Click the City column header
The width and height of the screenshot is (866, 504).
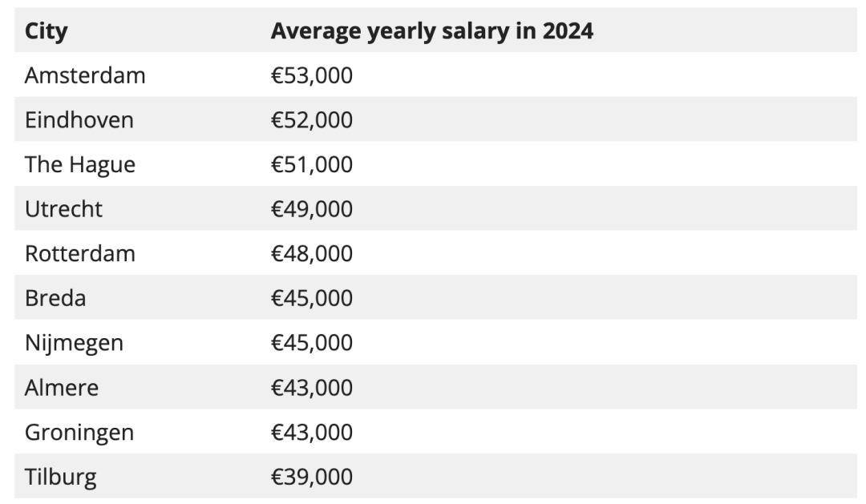[47, 31]
